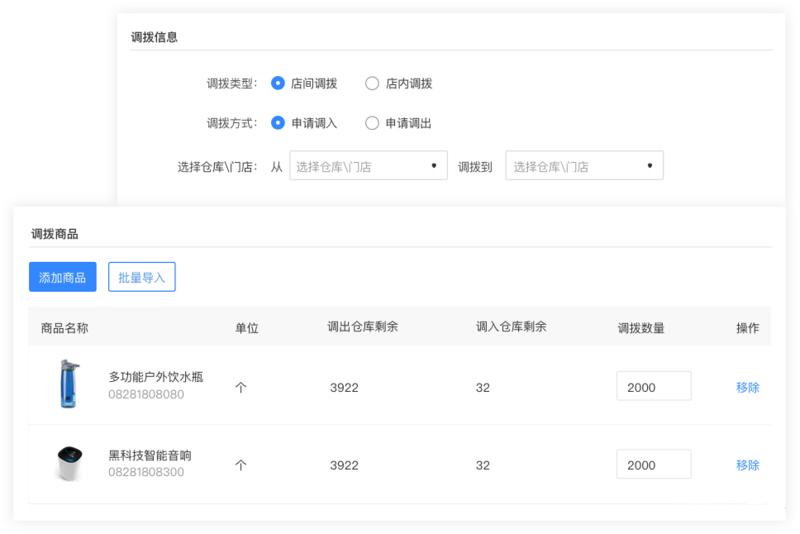The width and height of the screenshot is (800, 534).
Task: Click the water bottle product thumbnail
Action: [x=69, y=384]
